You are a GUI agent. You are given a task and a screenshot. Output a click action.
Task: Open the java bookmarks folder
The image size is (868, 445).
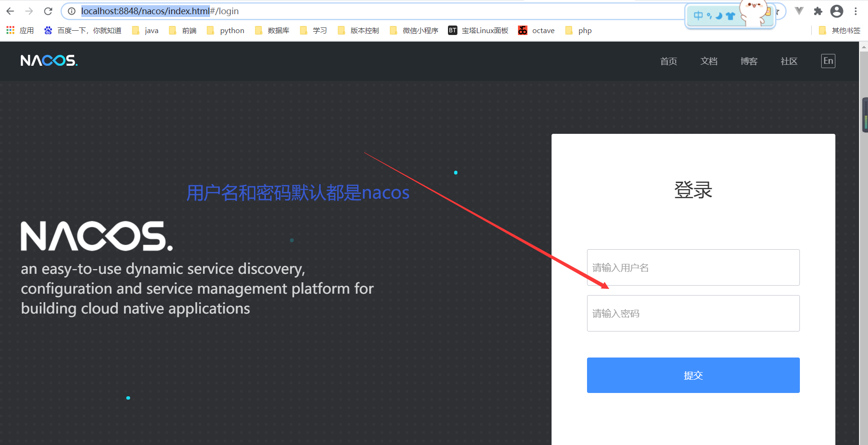pos(145,30)
